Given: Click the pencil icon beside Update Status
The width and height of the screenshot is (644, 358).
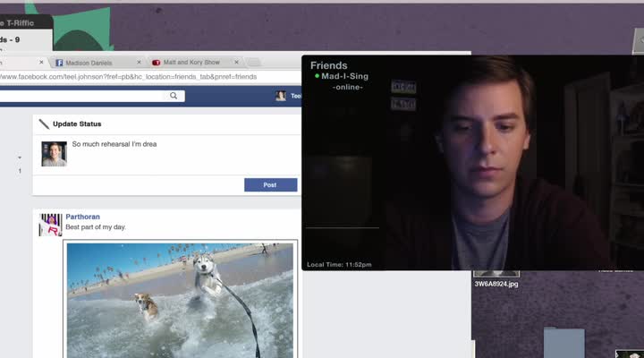Looking at the screenshot, I should [44, 124].
